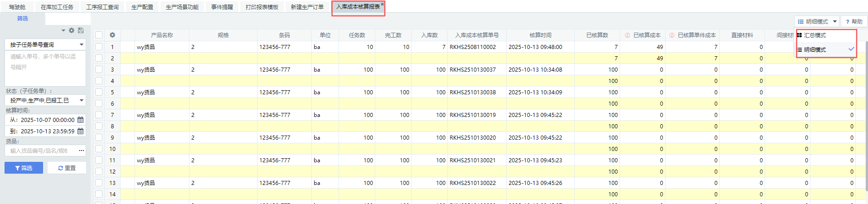
Task: Click info icon beside 已核算单件成本 column
Action: pyautogui.click(x=672, y=35)
